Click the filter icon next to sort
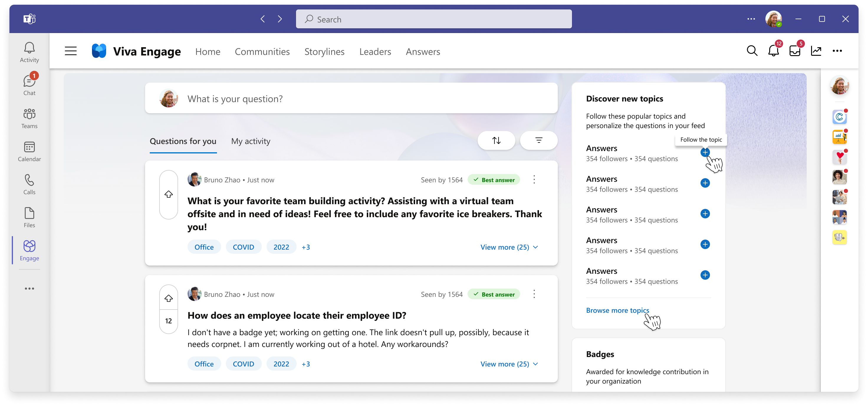 point(538,141)
